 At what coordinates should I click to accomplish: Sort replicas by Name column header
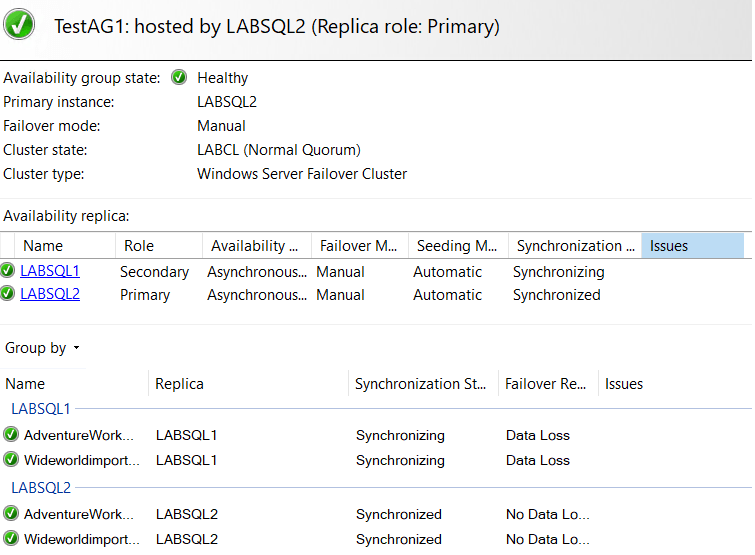(x=65, y=245)
